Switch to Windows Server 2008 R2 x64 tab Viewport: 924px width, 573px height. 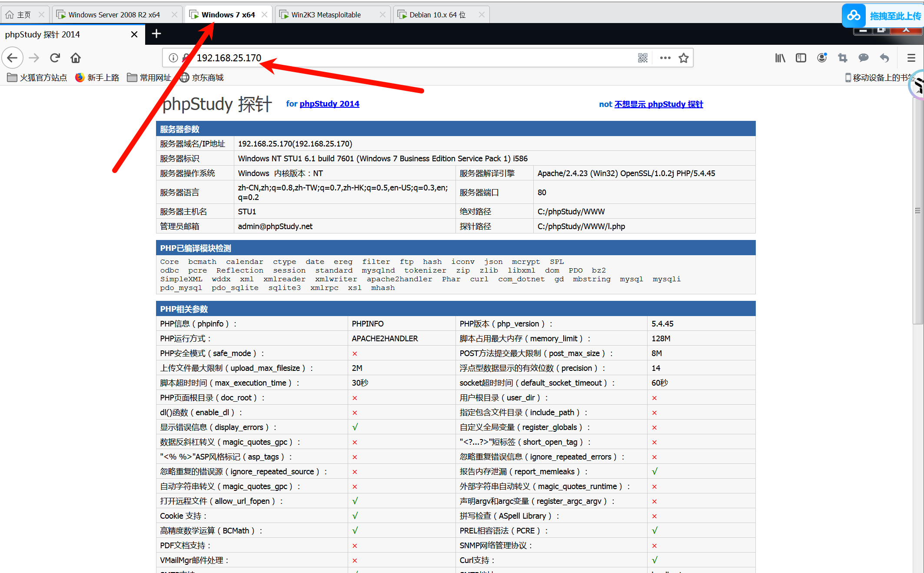point(114,15)
